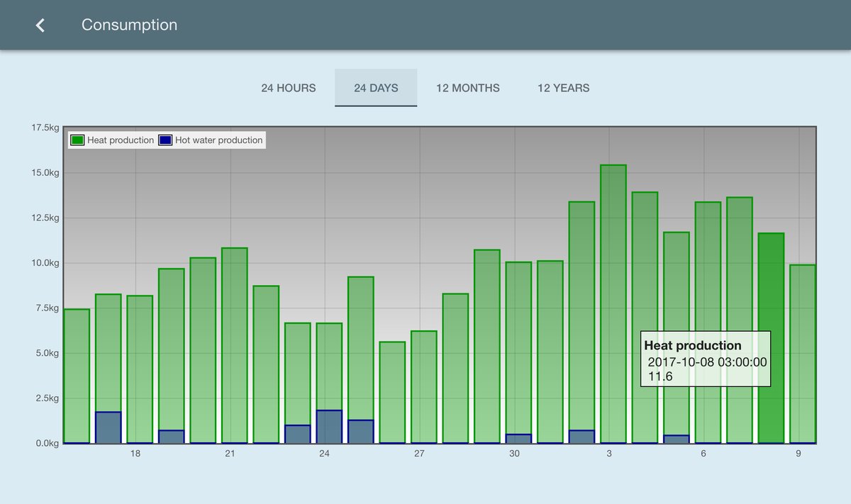Select the 24 DAYS tab
This screenshot has width=851, height=504.
[376, 88]
